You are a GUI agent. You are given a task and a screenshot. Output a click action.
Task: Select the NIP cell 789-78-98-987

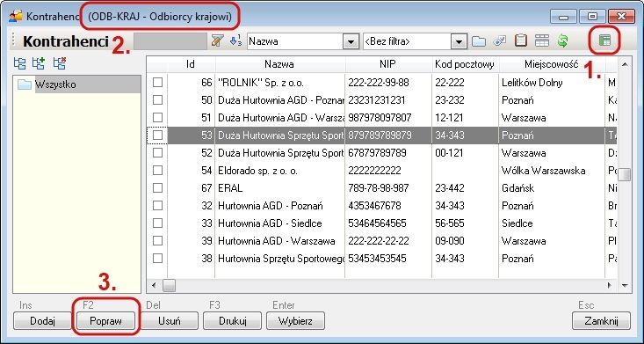388,188
